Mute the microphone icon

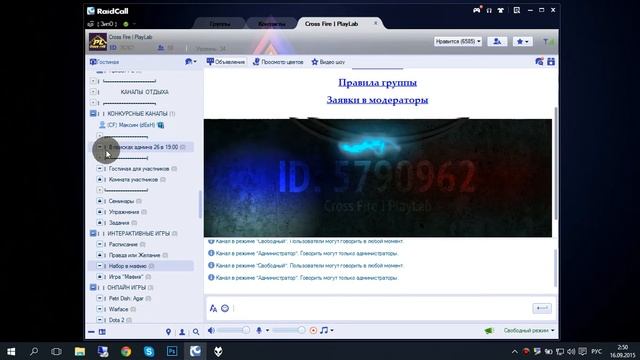pos(259,330)
